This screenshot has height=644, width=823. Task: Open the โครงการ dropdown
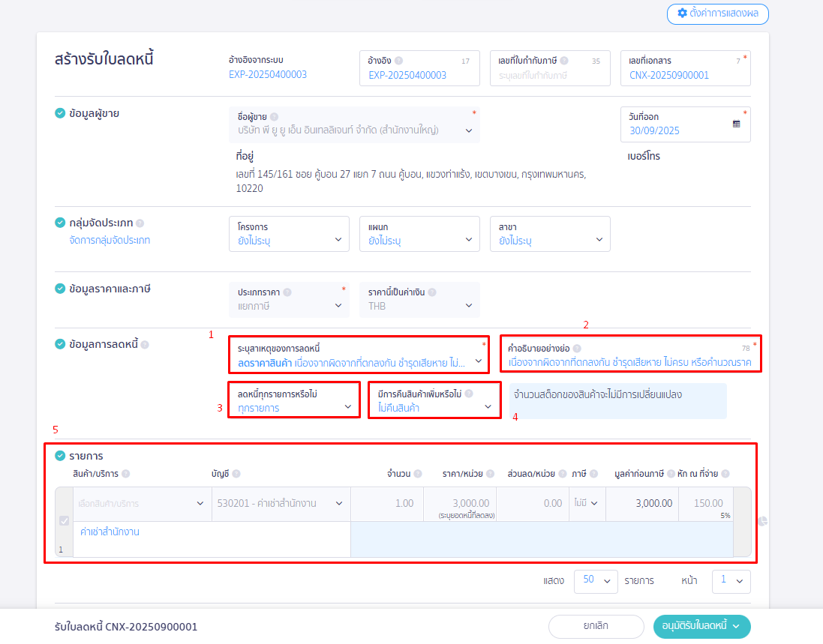[x=288, y=234]
